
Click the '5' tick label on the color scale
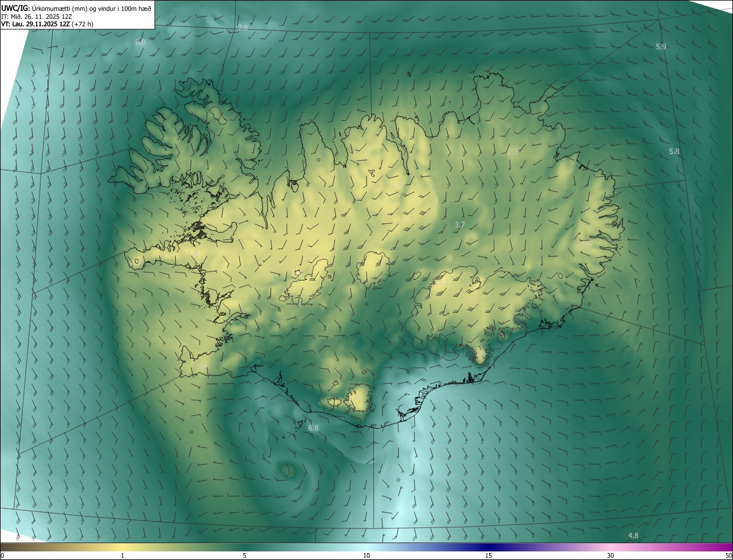pyautogui.click(x=245, y=556)
